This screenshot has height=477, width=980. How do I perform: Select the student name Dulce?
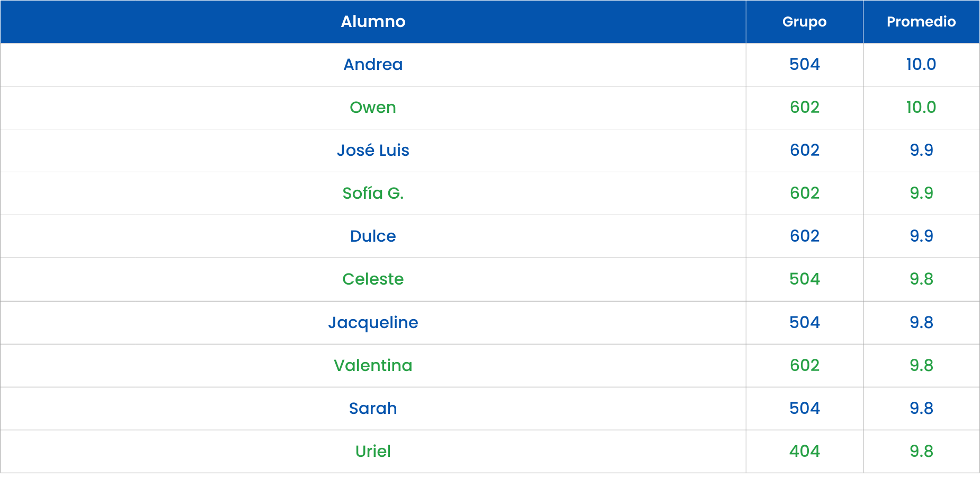pyautogui.click(x=373, y=236)
